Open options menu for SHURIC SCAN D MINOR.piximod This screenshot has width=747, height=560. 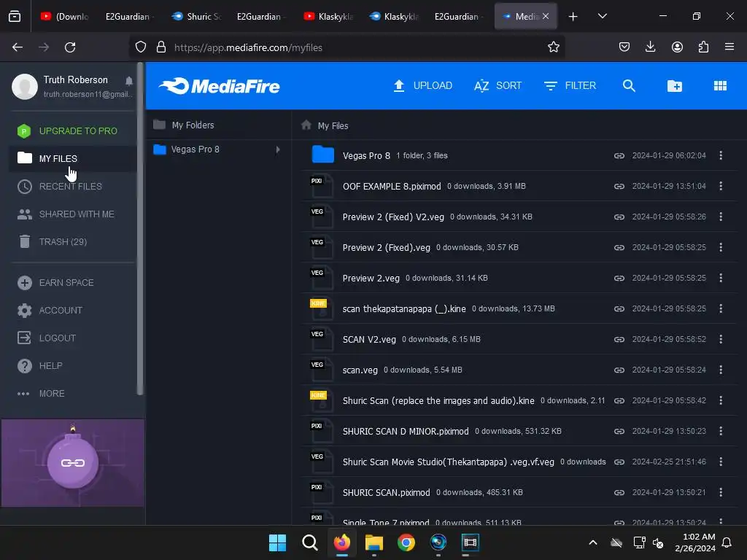coord(721,431)
